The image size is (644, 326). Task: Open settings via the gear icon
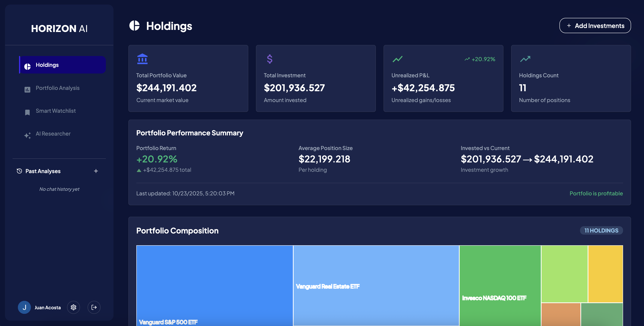coord(74,307)
